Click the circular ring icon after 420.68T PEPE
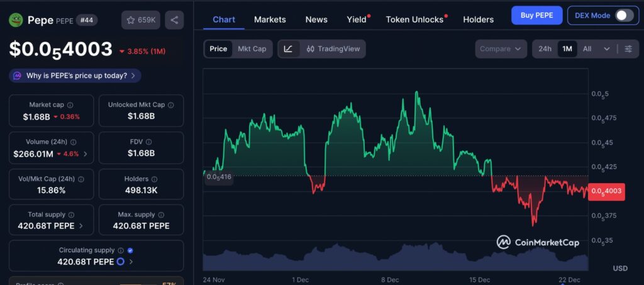 click(120, 262)
